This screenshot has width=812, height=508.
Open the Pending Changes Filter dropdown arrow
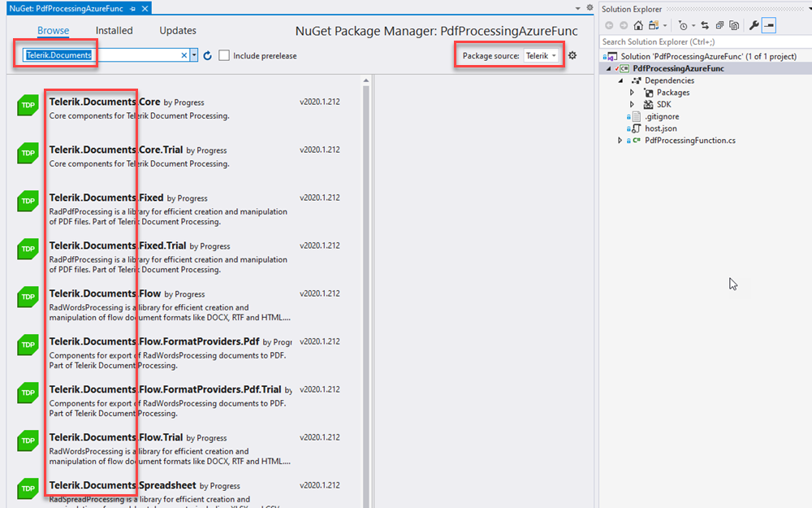click(693, 25)
